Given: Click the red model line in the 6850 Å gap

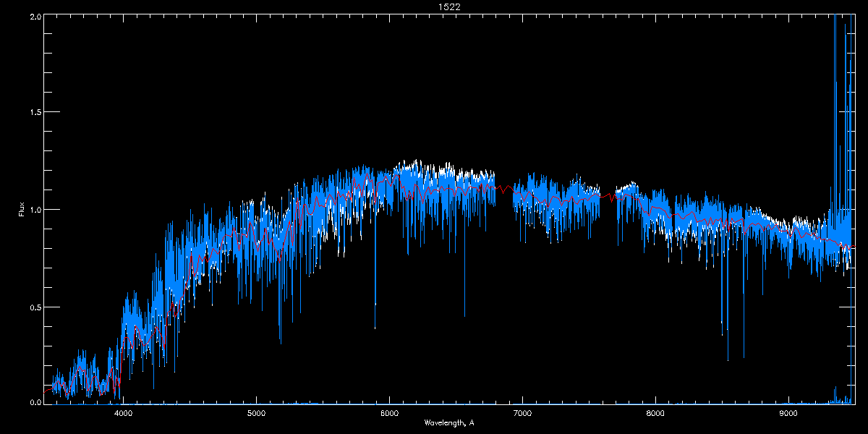Looking at the screenshot, I should pos(504,189).
